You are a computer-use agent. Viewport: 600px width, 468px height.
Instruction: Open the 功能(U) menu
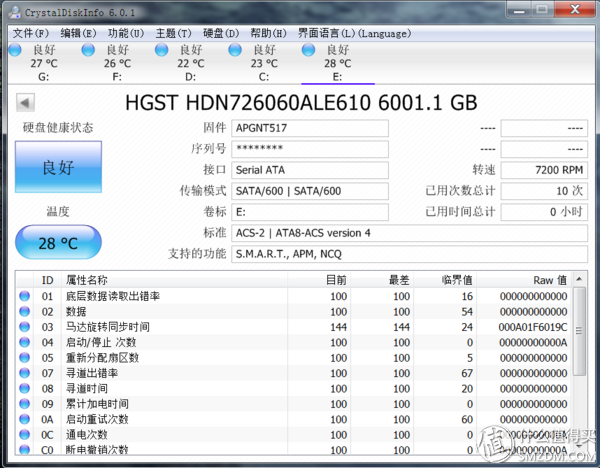(x=126, y=34)
